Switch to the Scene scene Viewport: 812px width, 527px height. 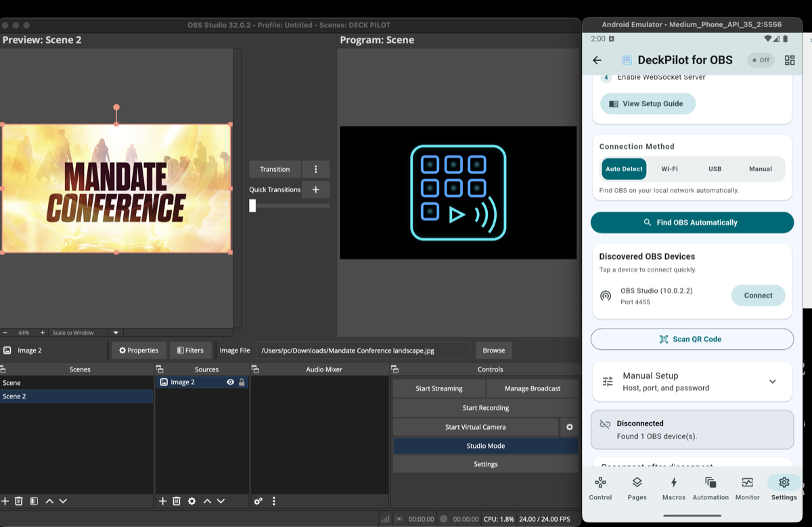pos(41,382)
